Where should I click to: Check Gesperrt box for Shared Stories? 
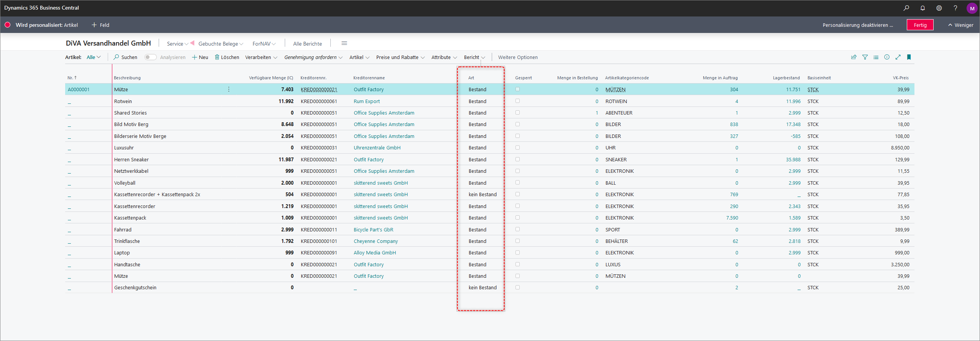tap(517, 113)
